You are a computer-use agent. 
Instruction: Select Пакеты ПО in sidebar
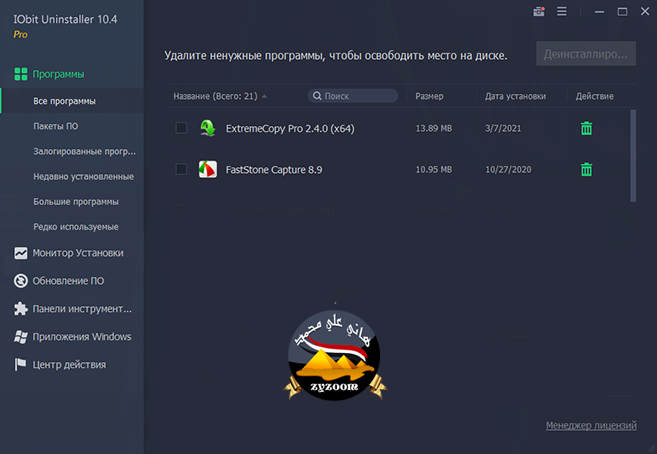tap(56, 126)
